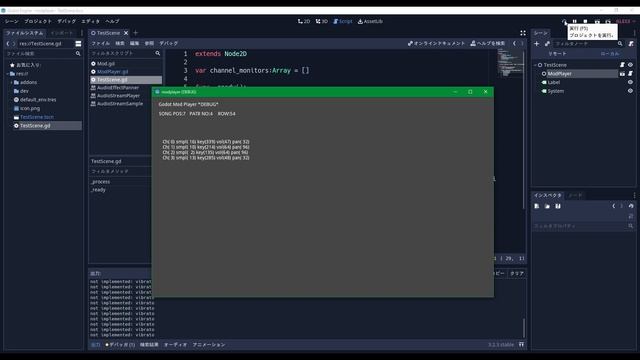Screen dimensions: 640x360
Task: Open the script attached to TestScene node
Action: click(622, 65)
